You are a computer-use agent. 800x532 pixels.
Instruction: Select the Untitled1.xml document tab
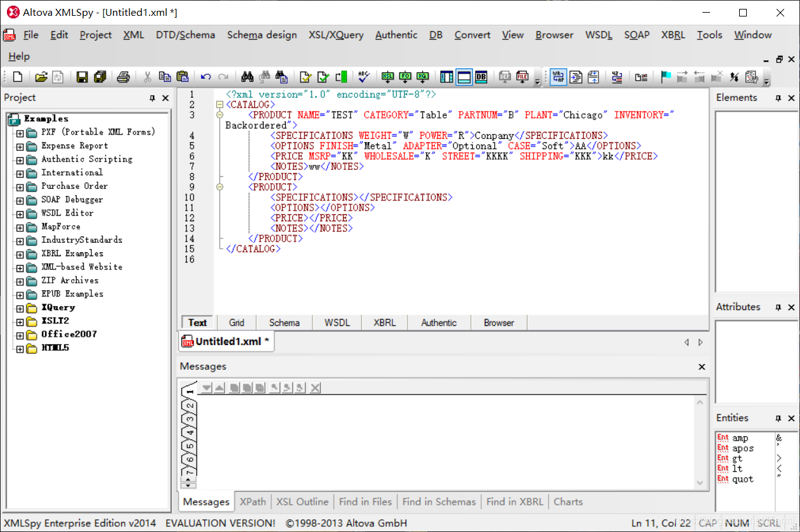tap(226, 341)
